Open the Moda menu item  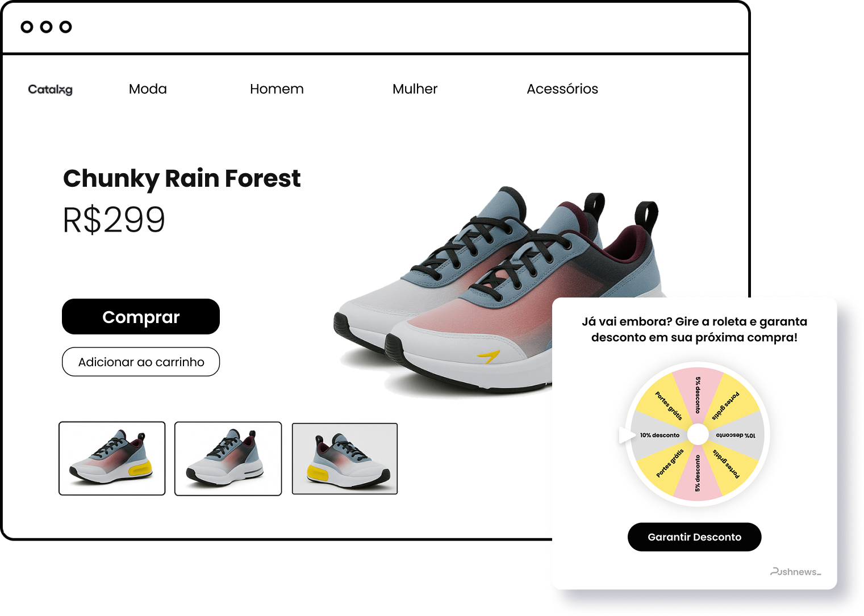(x=148, y=89)
